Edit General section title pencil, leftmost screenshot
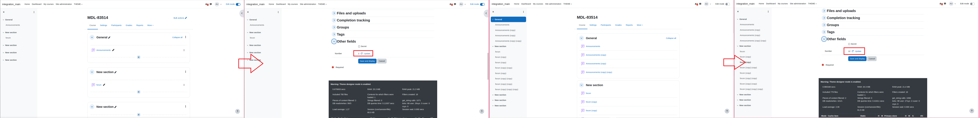Viewport: 980px width, 118px height. coord(109,38)
